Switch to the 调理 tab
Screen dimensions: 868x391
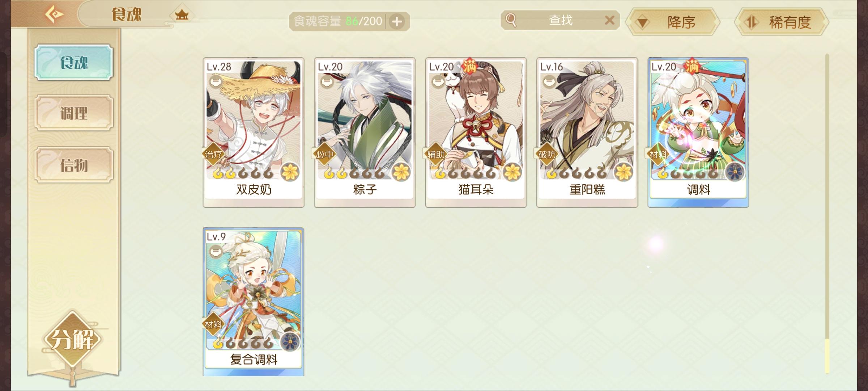[x=74, y=113]
